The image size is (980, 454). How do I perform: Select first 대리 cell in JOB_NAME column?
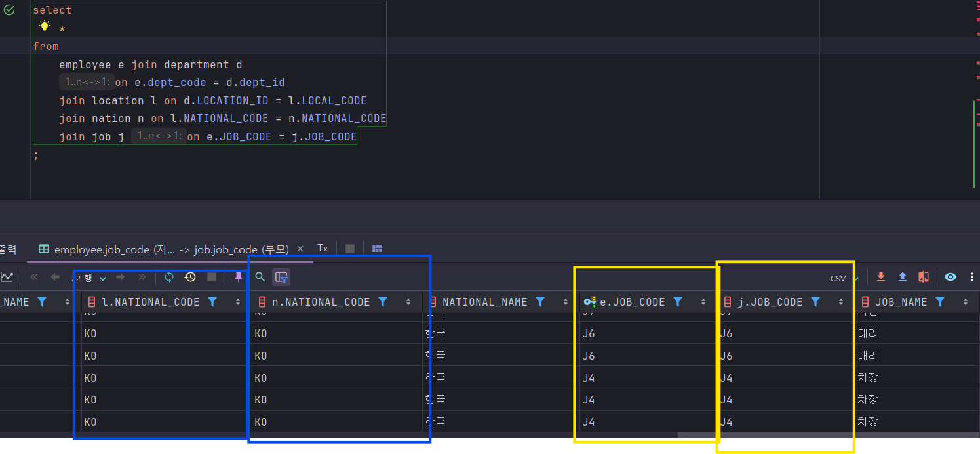click(917, 333)
